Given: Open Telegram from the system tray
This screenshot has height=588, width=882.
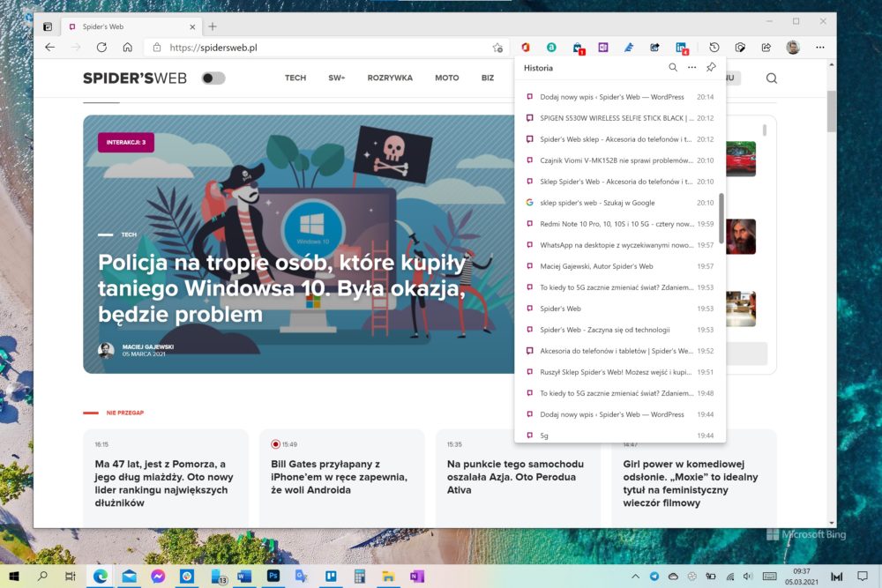Looking at the screenshot, I should coord(654,577).
